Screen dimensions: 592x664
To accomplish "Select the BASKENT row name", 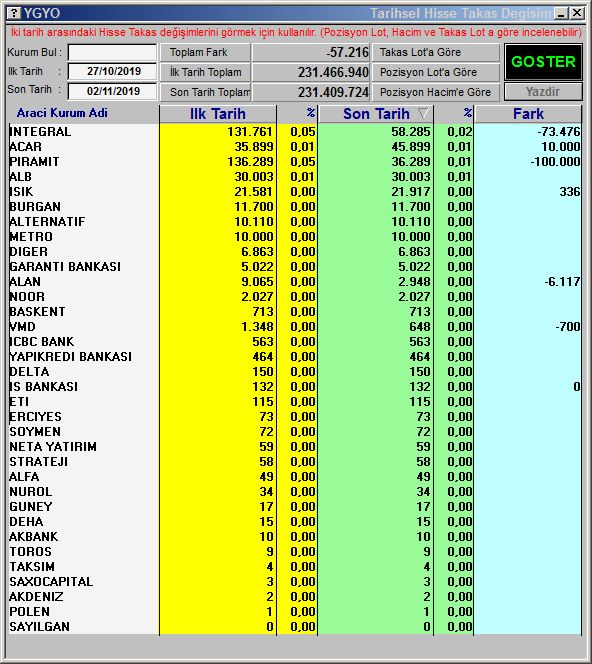I will click(x=37, y=312).
